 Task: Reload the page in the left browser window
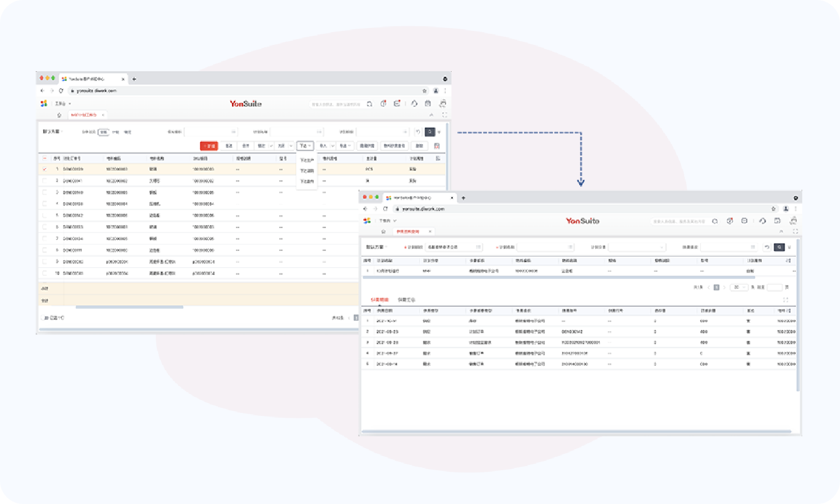61,91
